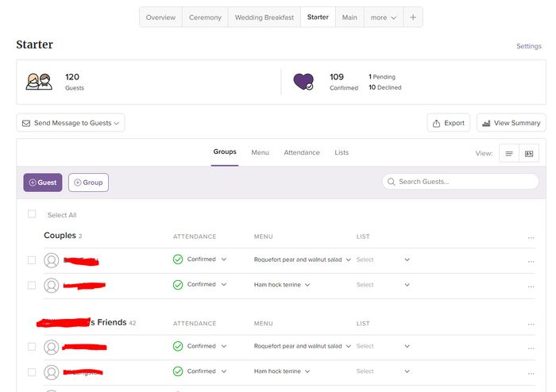Open the Settings link
This screenshot has width=556, height=392.
click(528, 47)
